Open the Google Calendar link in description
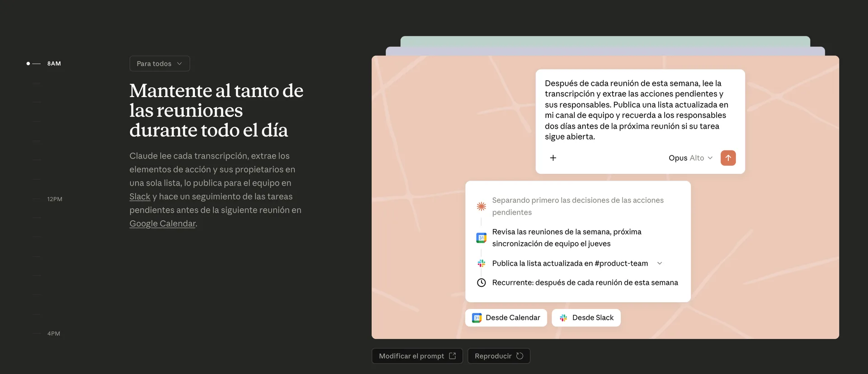 (162, 224)
